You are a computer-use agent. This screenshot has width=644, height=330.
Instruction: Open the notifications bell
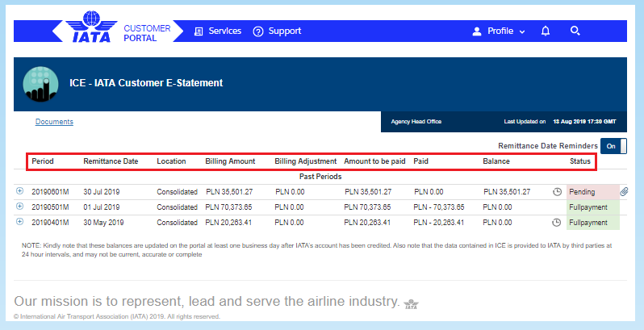tap(546, 31)
